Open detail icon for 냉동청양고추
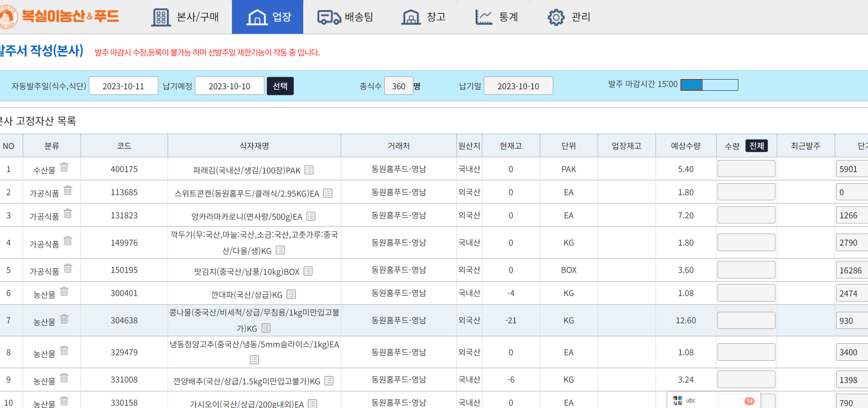This screenshot has height=408, width=868. point(255,359)
